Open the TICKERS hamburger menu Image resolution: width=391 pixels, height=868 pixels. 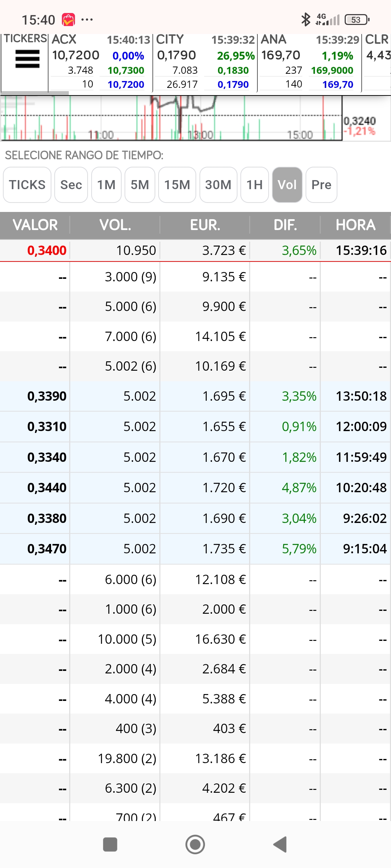[x=28, y=59]
